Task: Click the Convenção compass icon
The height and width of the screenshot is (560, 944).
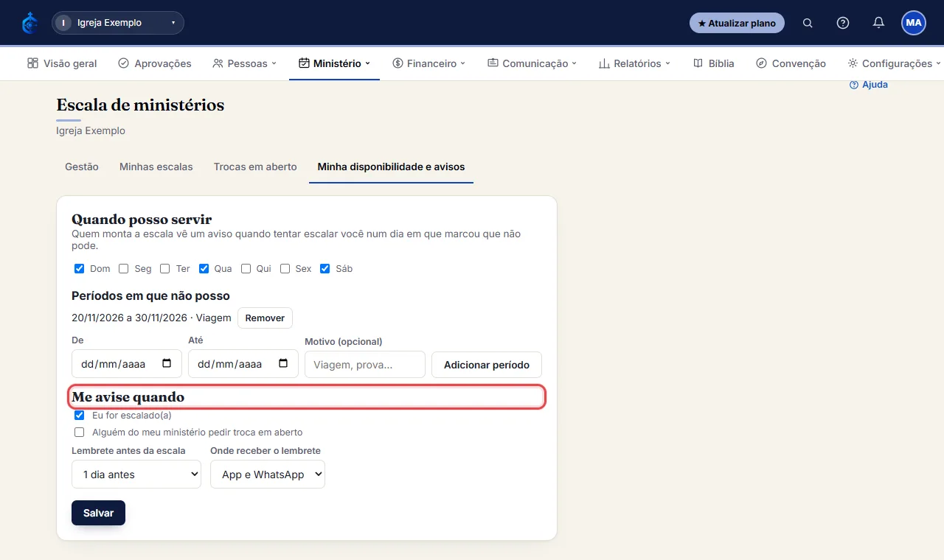Action: pos(761,63)
